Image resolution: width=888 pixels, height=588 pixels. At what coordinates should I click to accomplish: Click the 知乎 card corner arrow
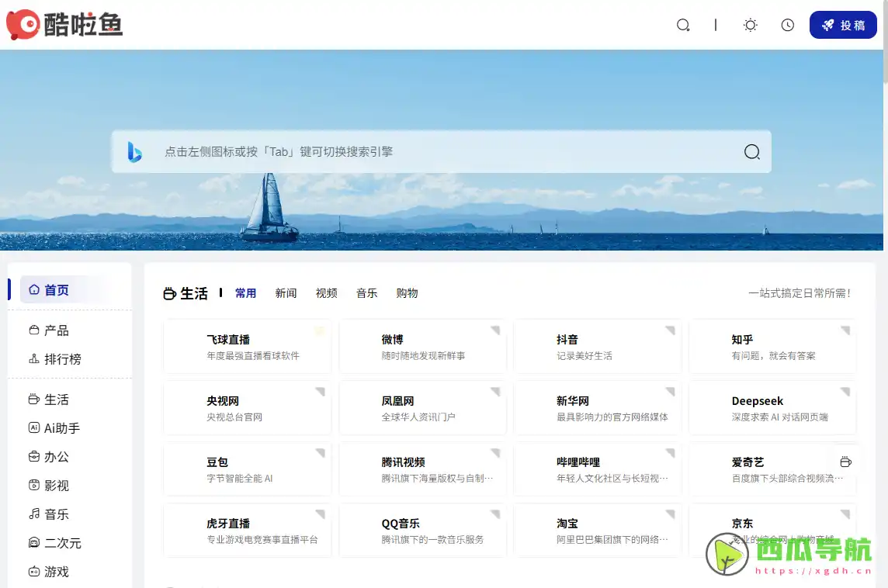coord(846,330)
